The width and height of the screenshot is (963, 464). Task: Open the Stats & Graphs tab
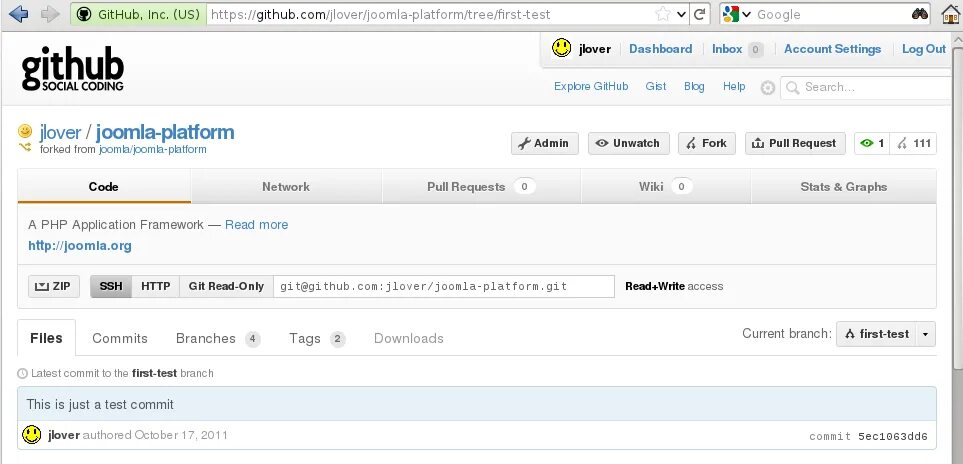point(844,187)
